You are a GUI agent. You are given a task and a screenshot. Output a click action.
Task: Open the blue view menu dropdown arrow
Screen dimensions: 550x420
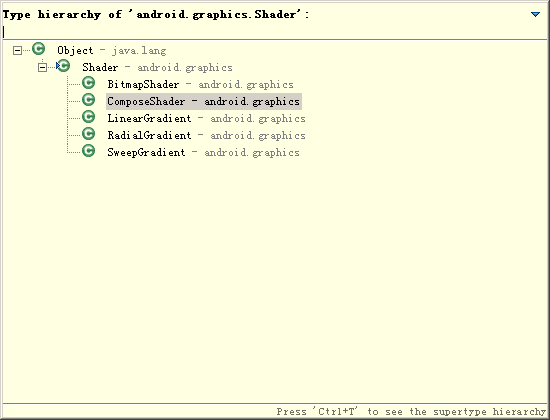(x=535, y=14)
